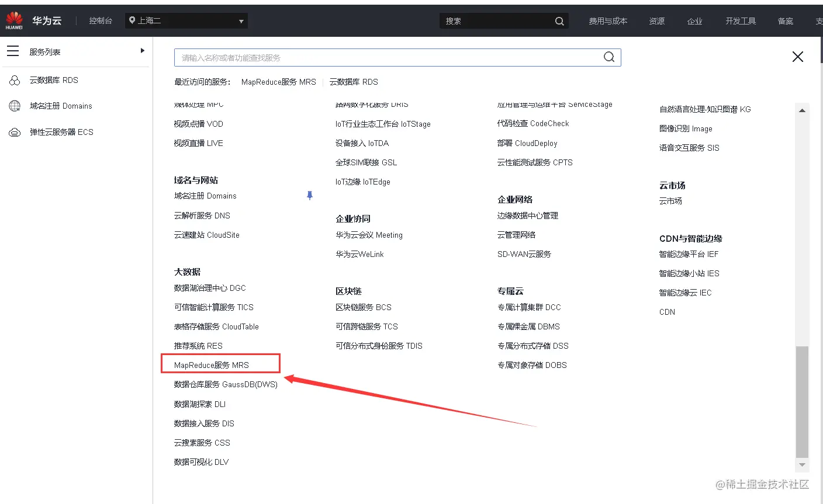Viewport: 823px width, 504px height.
Task: Open 推荐系统 RES
Action: (x=198, y=346)
